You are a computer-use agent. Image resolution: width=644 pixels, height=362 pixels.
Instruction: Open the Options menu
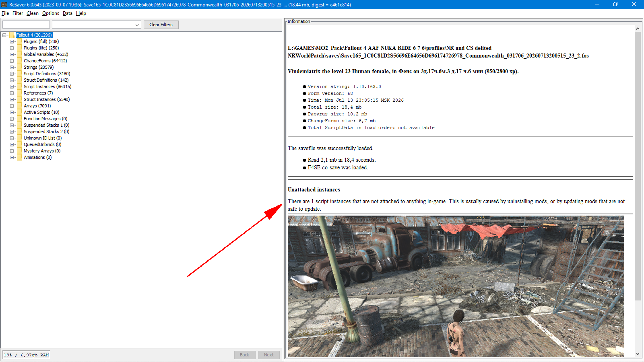click(51, 13)
